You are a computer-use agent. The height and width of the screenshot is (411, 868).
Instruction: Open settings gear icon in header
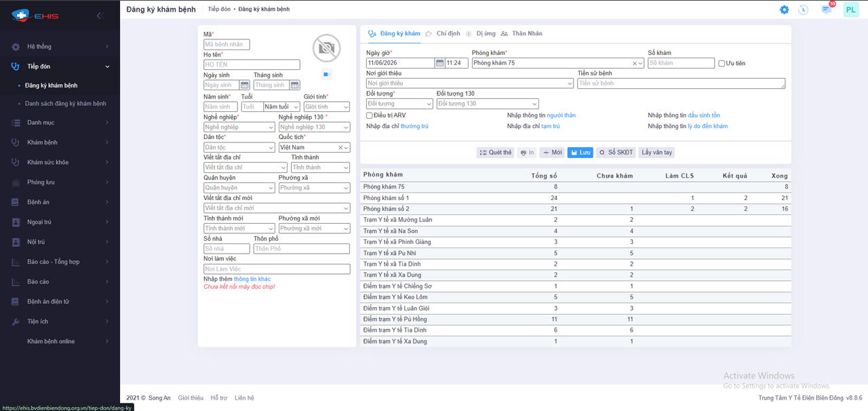[x=784, y=9]
